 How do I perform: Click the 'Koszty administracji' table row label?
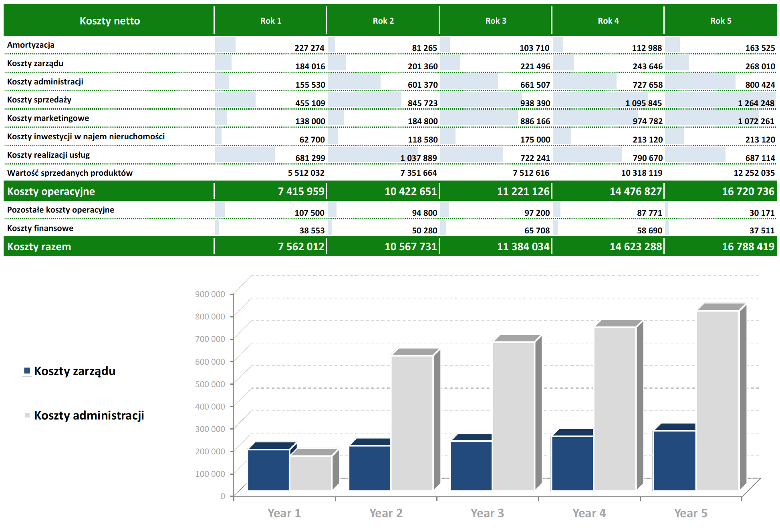45,82
